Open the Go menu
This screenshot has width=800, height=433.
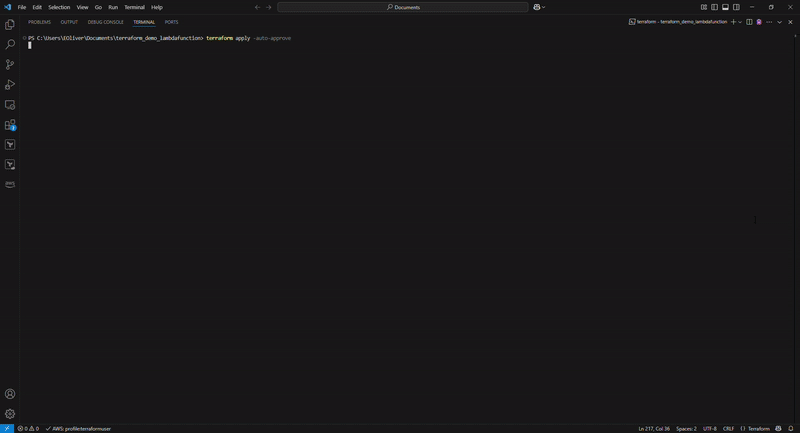point(98,7)
